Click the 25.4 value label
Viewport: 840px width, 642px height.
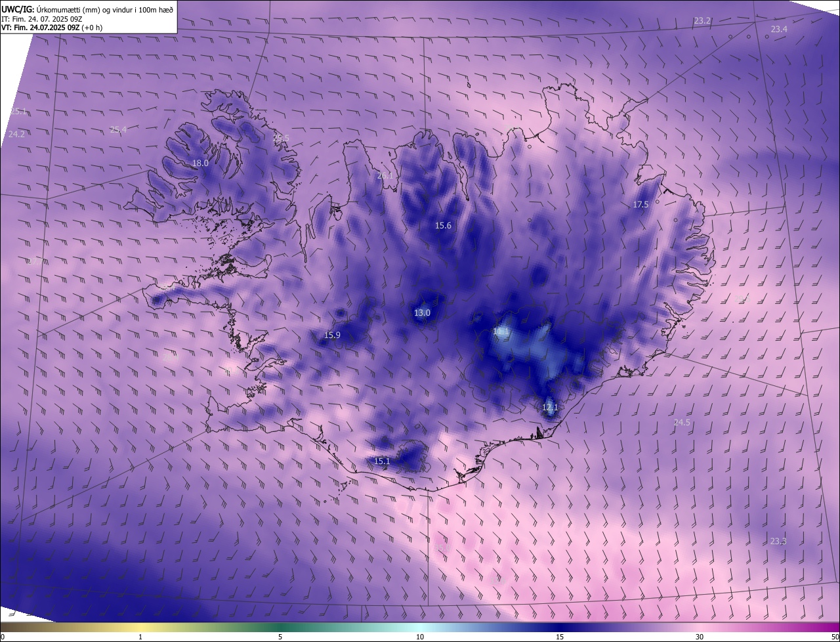click(118, 130)
